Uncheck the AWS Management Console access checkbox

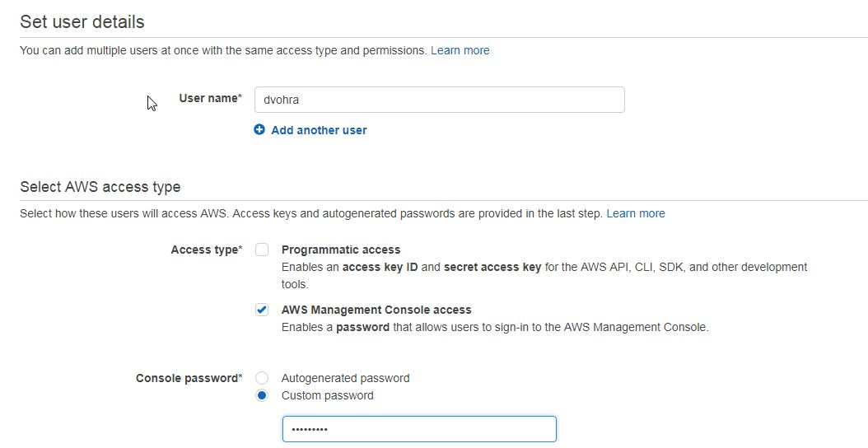click(262, 310)
